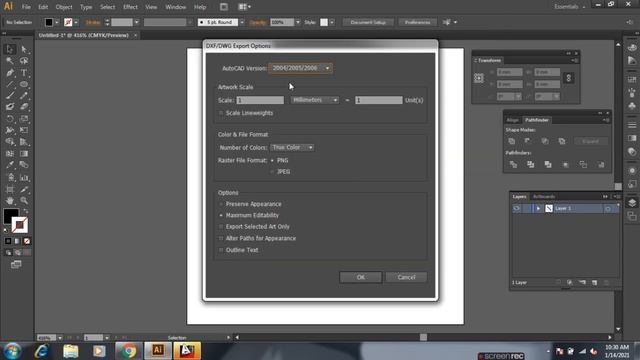640x360 pixels.
Task: Select the Paintbrush tool
Action: pyautogui.click(x=10, y=96)
